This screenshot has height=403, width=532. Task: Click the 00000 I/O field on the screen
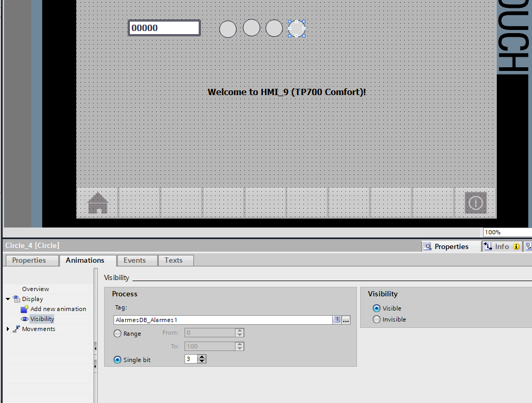(164, 28)
